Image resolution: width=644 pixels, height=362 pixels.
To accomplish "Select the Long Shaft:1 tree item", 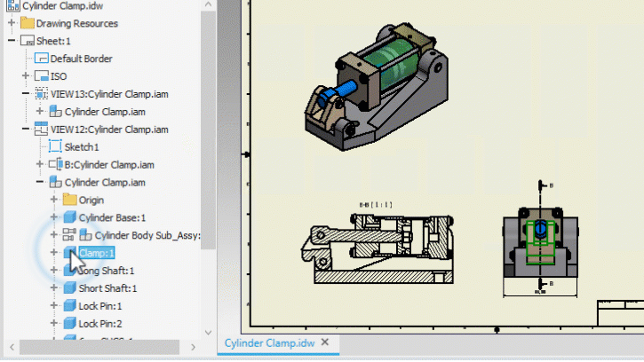I will click(107, 271).
